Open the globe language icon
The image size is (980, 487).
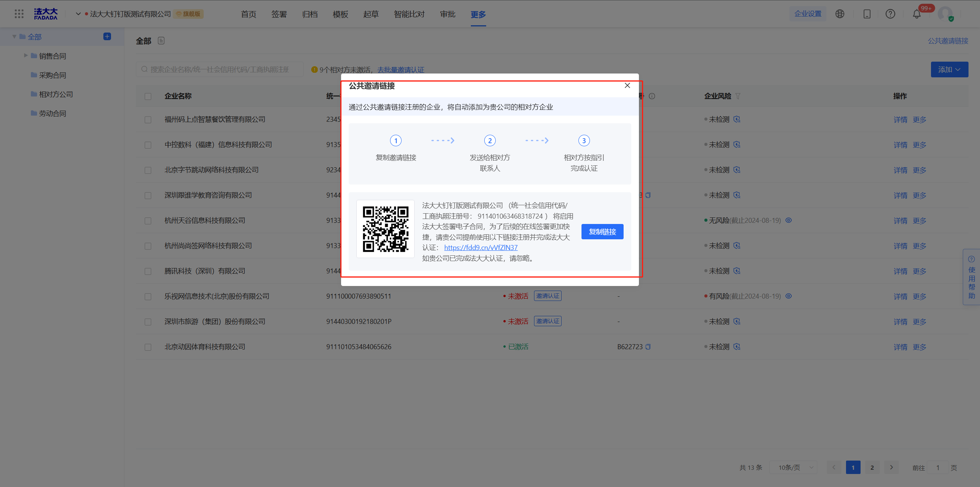840,14
